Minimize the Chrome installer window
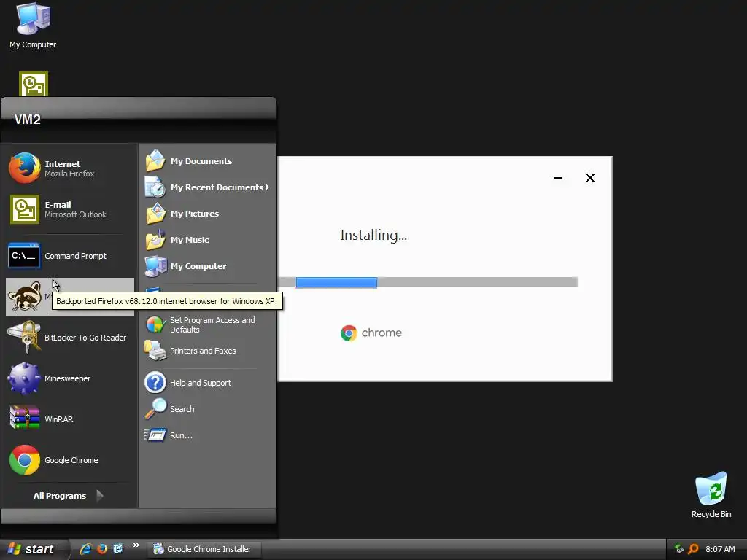Image resolution: width=747 pixels, height=560 pixels. [558, 178]
